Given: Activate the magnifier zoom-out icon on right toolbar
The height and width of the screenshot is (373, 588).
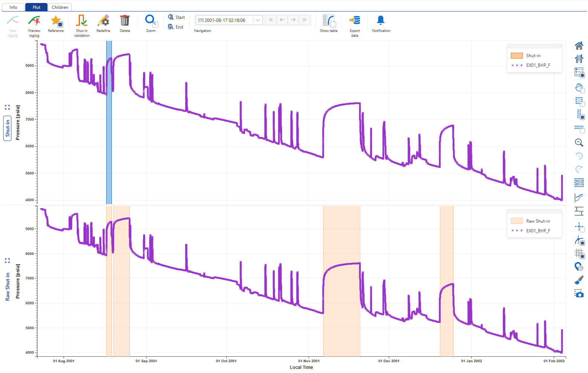Looking at the screenshot, I should (x=579, y=143).
